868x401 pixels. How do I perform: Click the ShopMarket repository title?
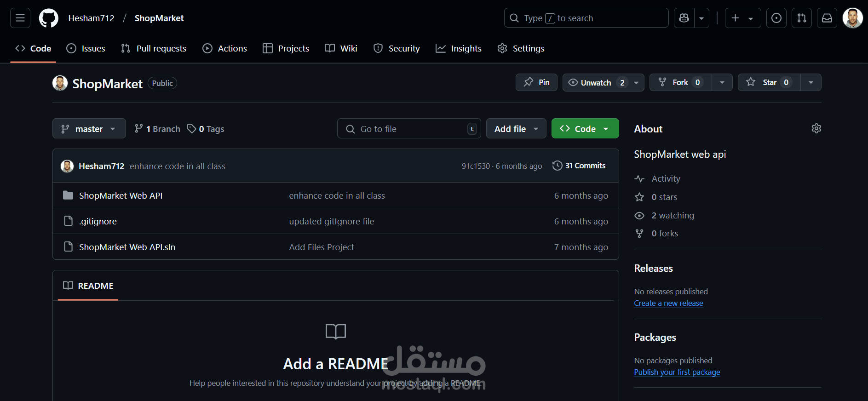pyautogui.click(x=108, y=84)
